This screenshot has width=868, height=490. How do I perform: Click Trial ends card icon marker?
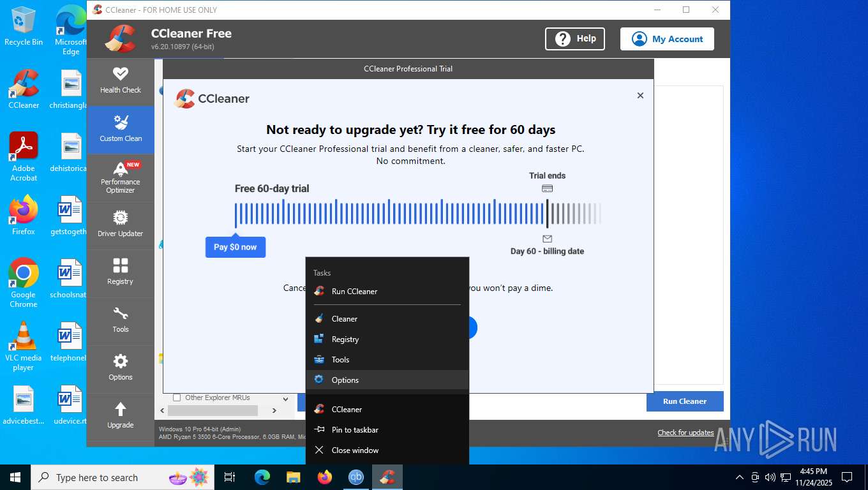547,189
